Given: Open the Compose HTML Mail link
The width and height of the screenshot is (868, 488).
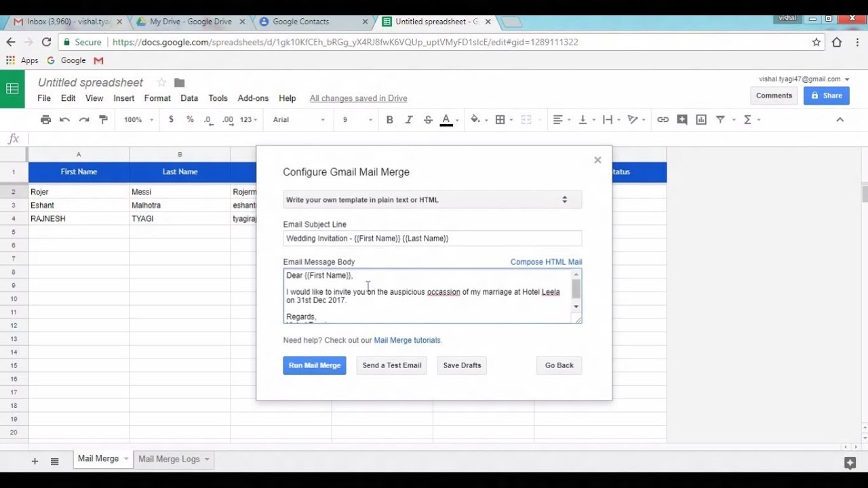Looking at the screenshot, I should (546, 262).
